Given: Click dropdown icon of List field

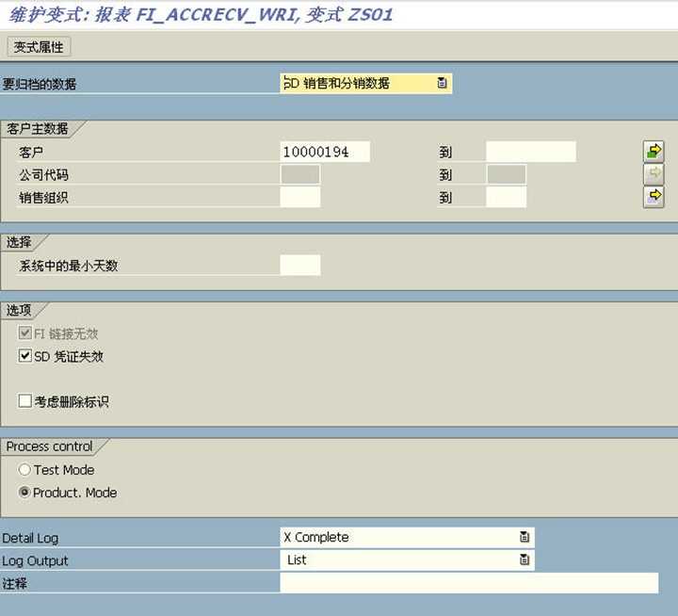Looking at the screenshot, I should (525, 560).
